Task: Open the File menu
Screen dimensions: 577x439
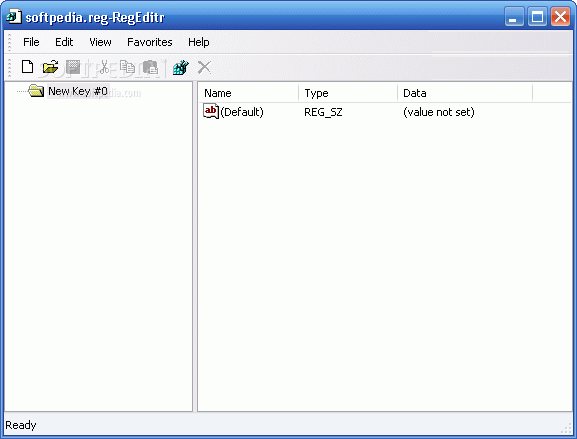Action: (x=31, y=42)
